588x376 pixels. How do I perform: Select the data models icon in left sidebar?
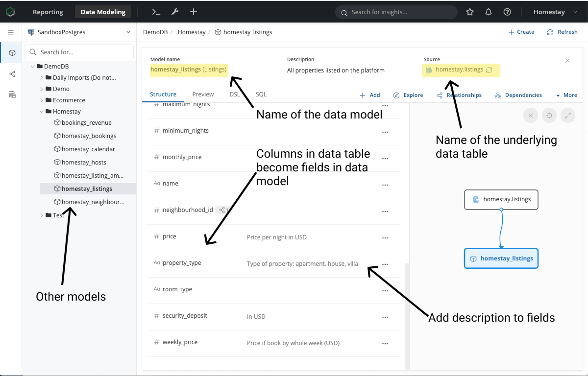pyautogui.click(x=11, y=52)
